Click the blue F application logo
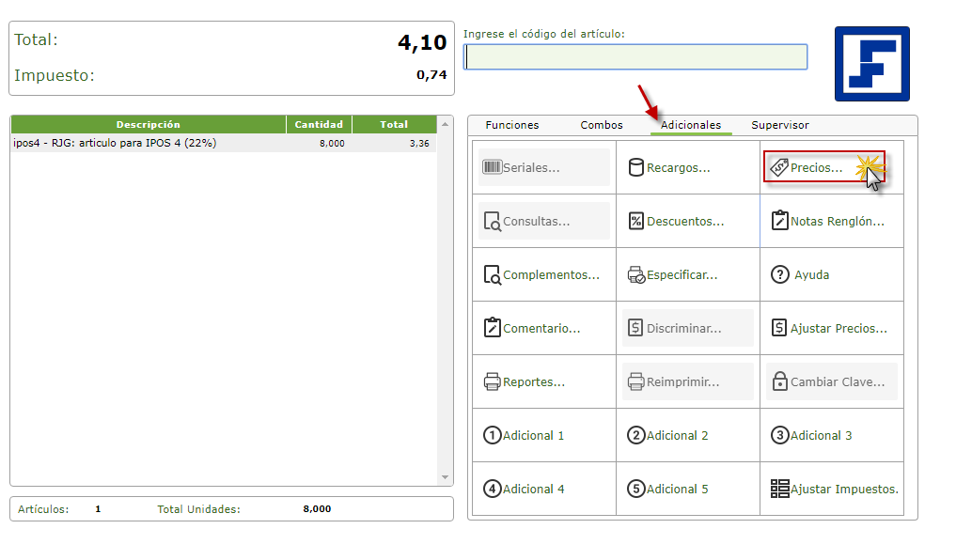This screenshot has width=956, height=560. (871, 63)
